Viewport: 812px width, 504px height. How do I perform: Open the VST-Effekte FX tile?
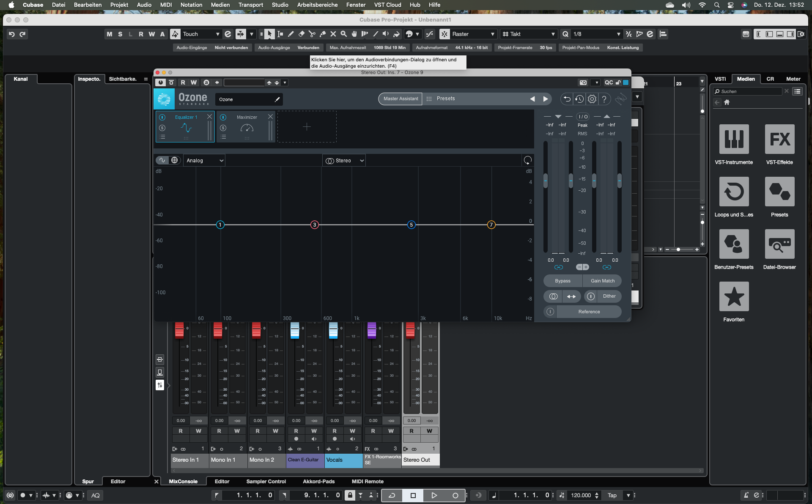[x=779, y=140]
